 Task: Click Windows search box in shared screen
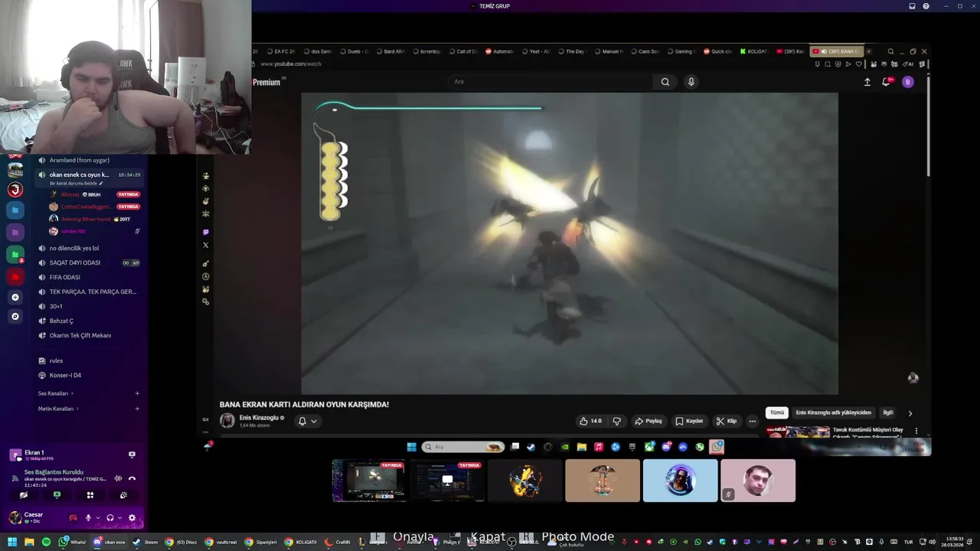click(x=463, y=447)
